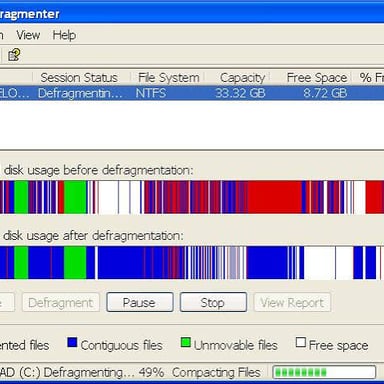Image resolution: width=384 pixels, height=384 pixels.
Task: Click the Free Space column header
Action: coord(317,78)
